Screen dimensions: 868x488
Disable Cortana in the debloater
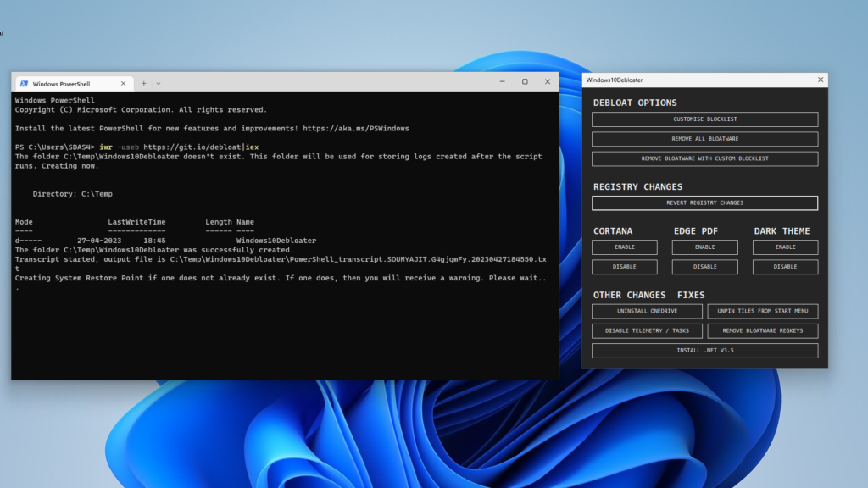pos(625,267)
